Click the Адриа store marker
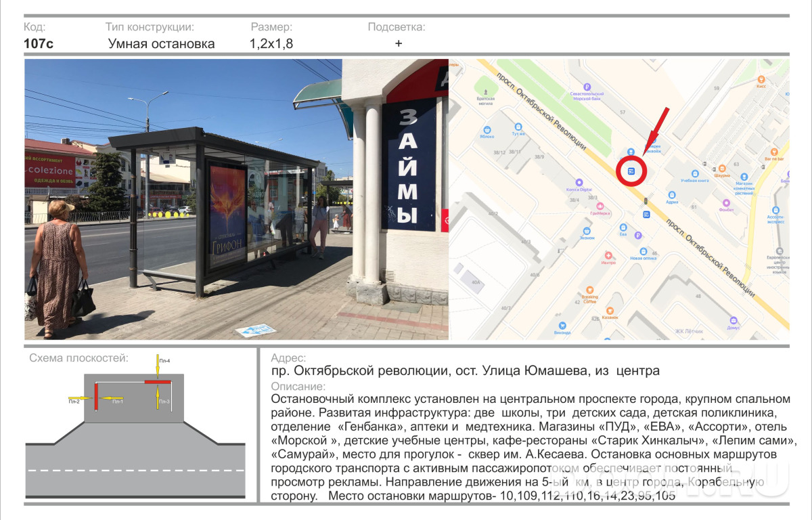Screen dimensions: 812x520 pos(672,194)
